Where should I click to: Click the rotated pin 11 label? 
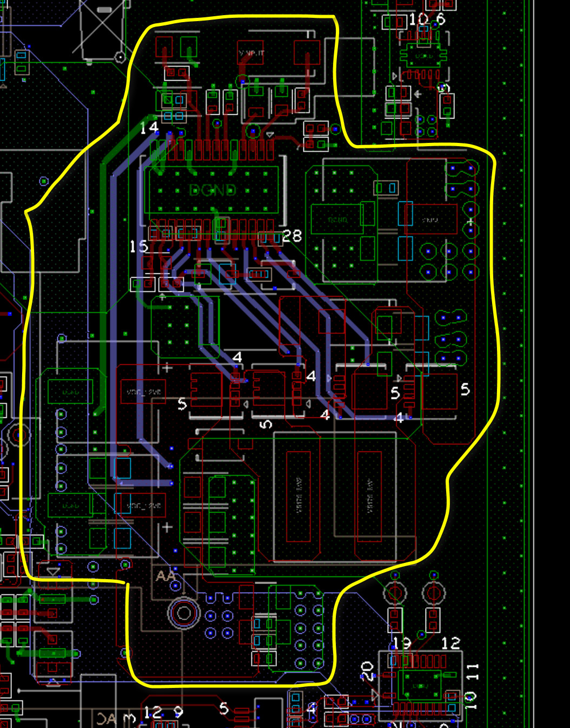(x=473, y=672)
